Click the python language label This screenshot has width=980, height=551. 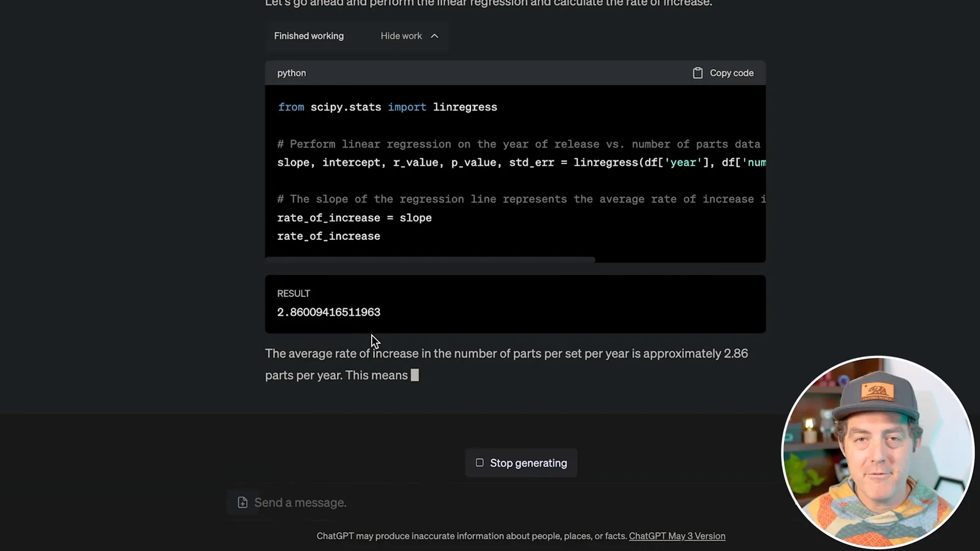click(x=292, y=73)
